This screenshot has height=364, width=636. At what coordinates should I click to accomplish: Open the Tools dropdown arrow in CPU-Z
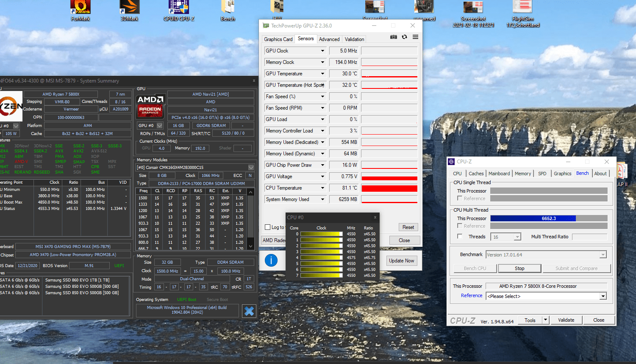click(545, 320)
